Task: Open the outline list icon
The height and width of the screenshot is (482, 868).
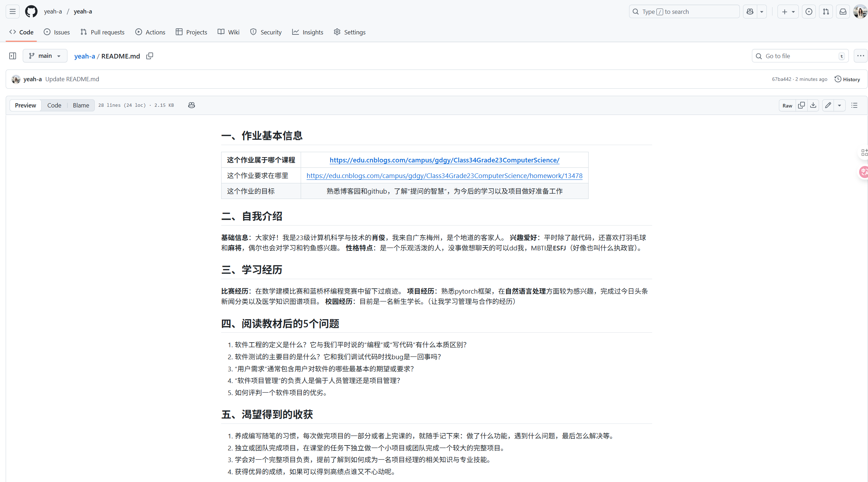Action: (x=855, y=105)
